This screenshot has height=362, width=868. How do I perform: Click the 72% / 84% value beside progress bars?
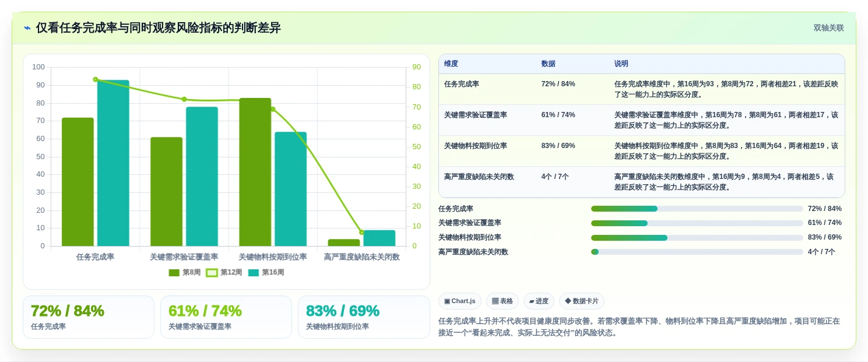coord(825,209)
